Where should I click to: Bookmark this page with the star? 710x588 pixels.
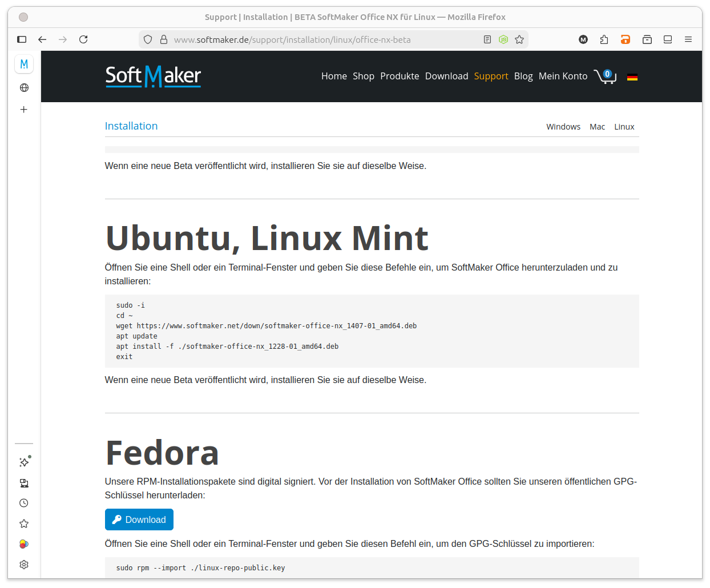(519, 39)
